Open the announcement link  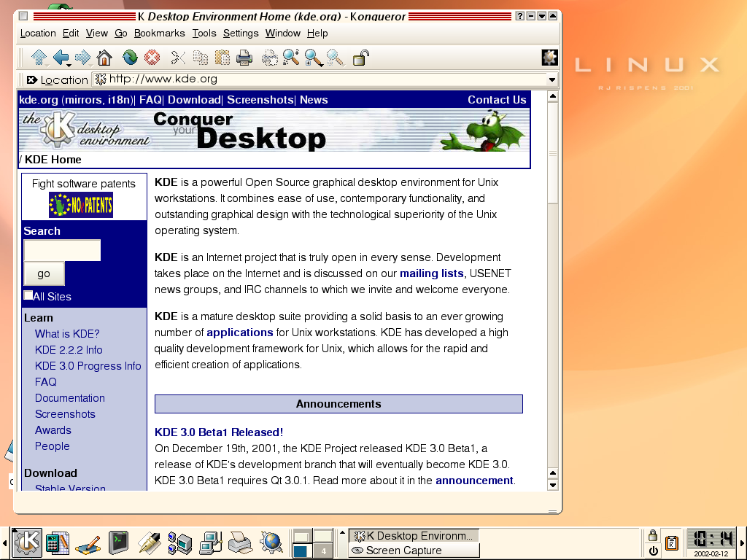coord(474,481)
